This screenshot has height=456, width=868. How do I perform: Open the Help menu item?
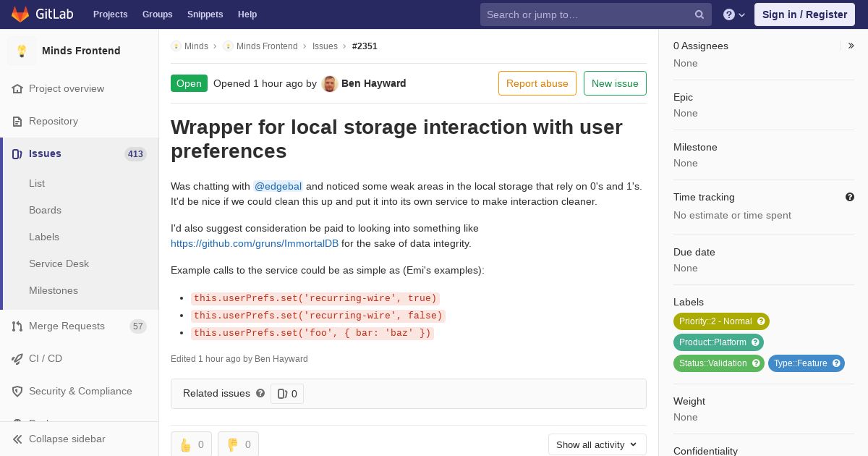247,14
